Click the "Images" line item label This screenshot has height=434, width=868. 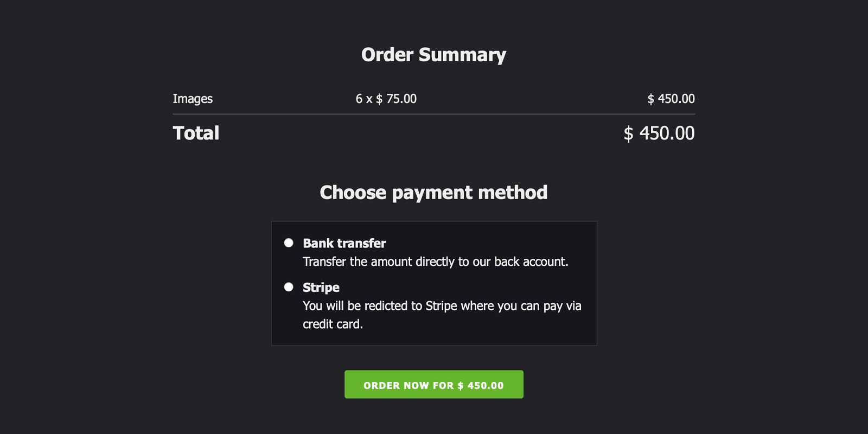[193, 99]
